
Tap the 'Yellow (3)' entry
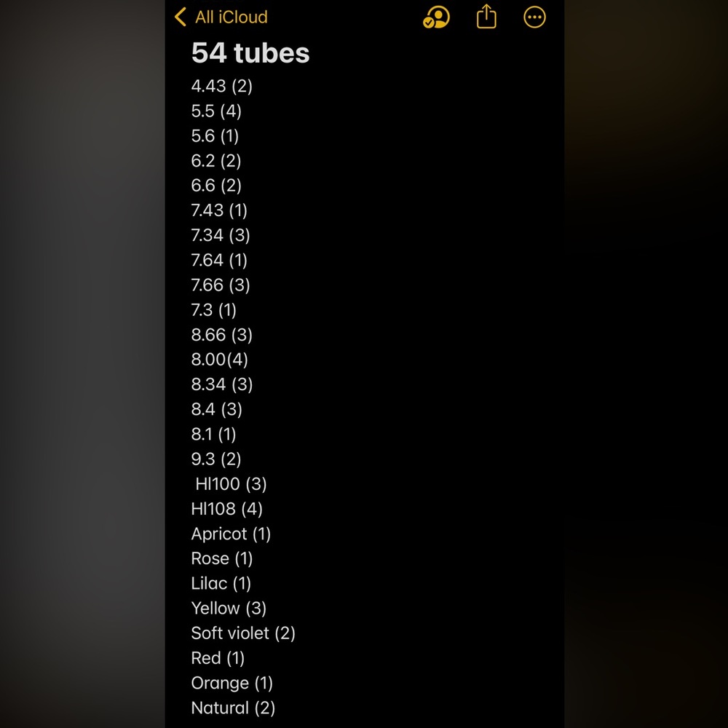(229, 608)
